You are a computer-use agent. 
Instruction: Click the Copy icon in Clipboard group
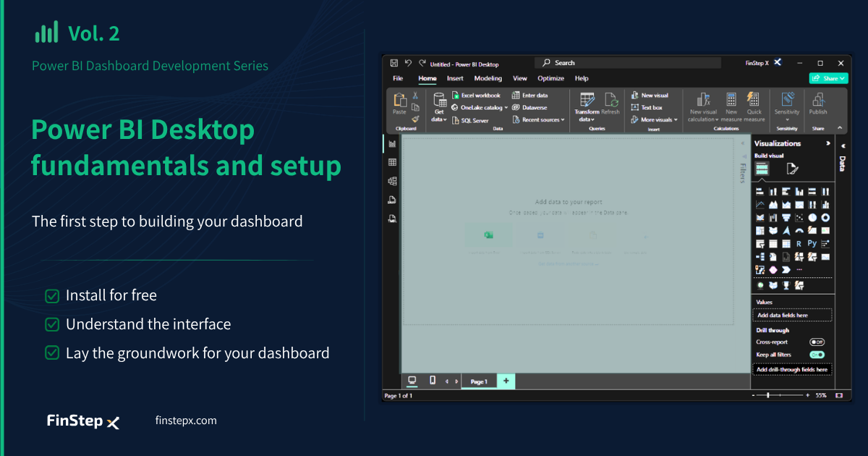click(x=415, y=107)
